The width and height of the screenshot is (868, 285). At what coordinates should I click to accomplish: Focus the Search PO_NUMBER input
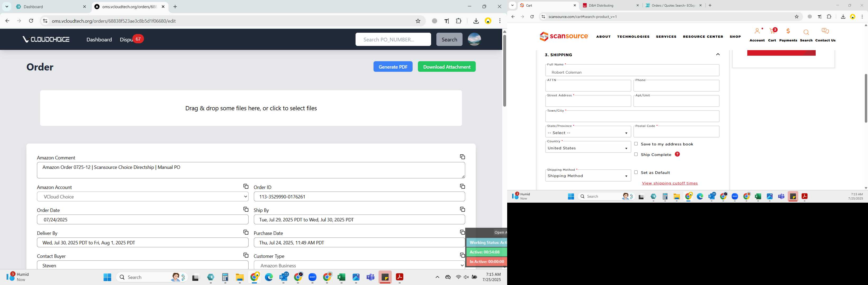[x=393, y=39]
